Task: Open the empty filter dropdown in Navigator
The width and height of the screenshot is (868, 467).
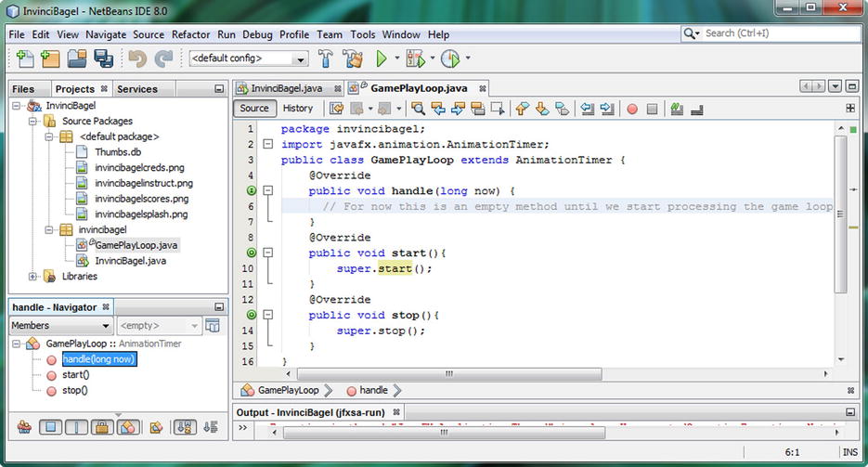Action: click(159, 325)
